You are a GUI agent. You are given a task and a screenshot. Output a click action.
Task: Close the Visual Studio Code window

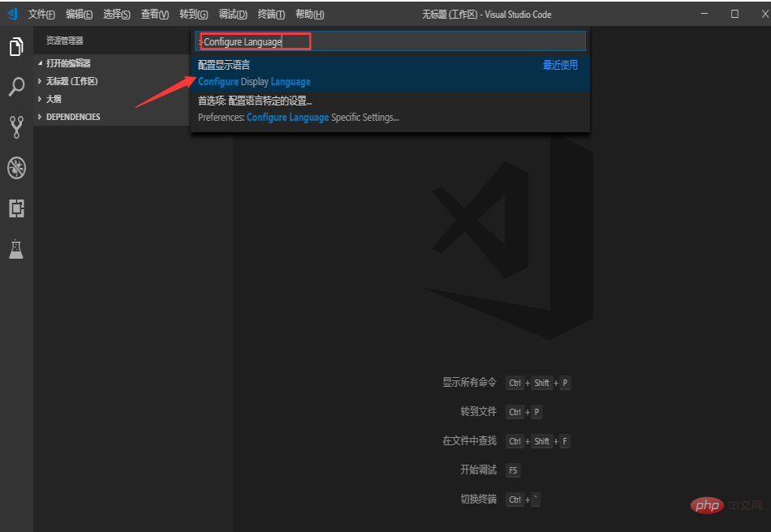pyautogui.click(x=765, y=14)
